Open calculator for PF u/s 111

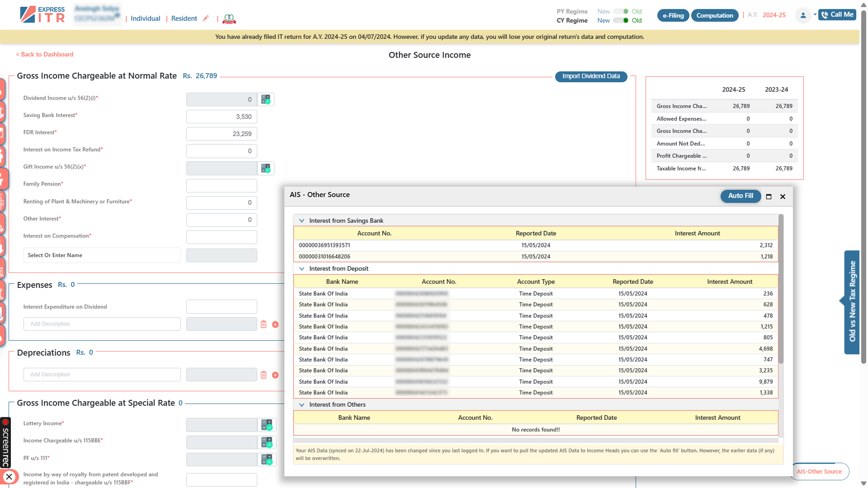pos(266,460)
